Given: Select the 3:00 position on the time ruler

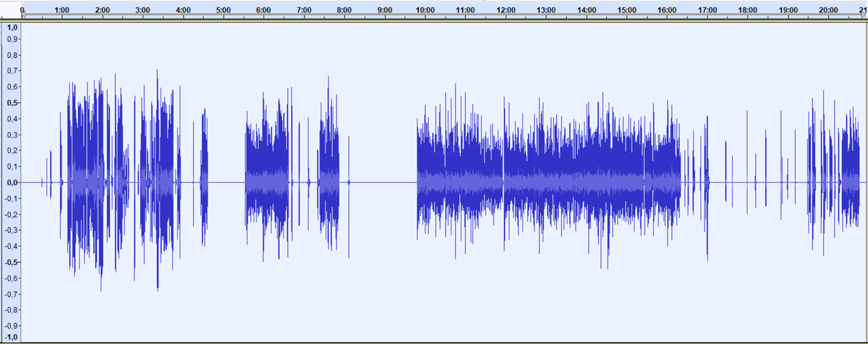Looking at the screenshot, I should 143,11.
